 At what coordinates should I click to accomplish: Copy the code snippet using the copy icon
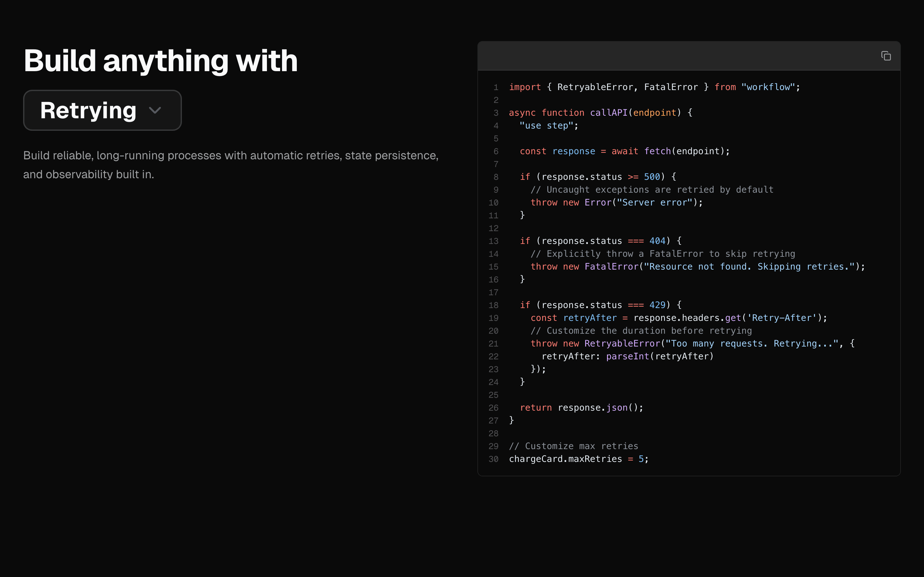tap(886, 56)
